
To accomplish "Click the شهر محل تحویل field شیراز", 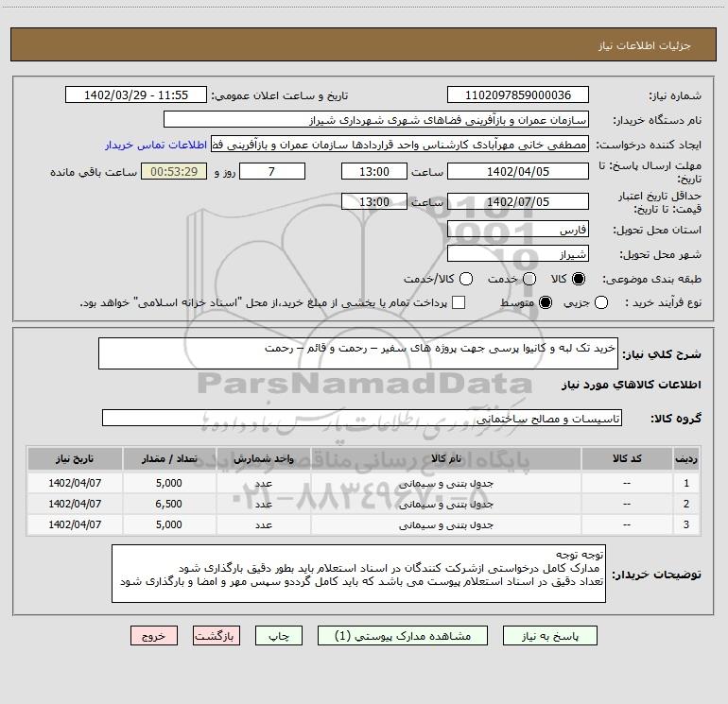I will [518, 254].
